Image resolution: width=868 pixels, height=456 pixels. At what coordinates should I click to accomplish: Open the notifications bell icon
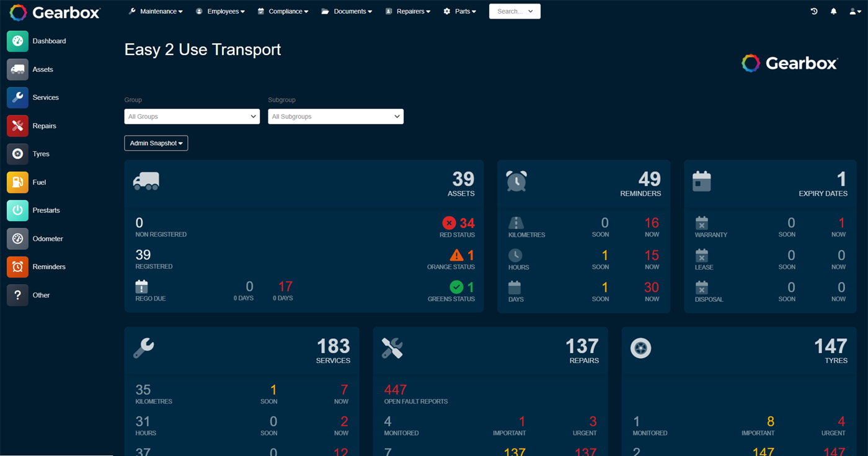coord(834,11)
